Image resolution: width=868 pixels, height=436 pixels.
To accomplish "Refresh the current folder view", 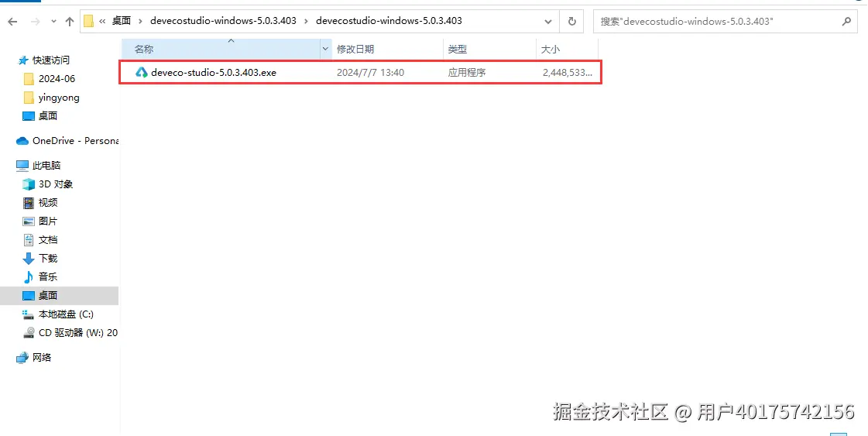I will click(572, 22).
